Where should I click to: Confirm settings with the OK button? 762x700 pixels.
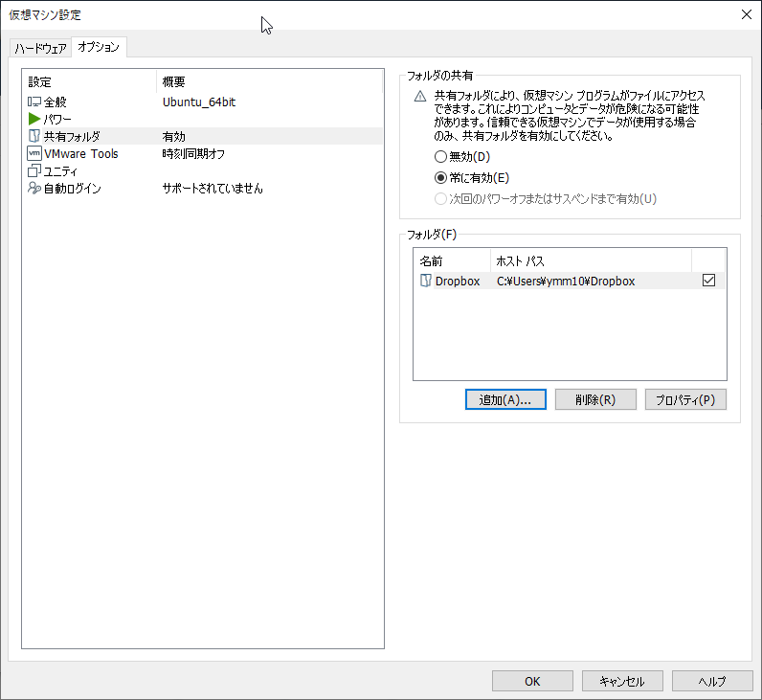pos(532,681)
